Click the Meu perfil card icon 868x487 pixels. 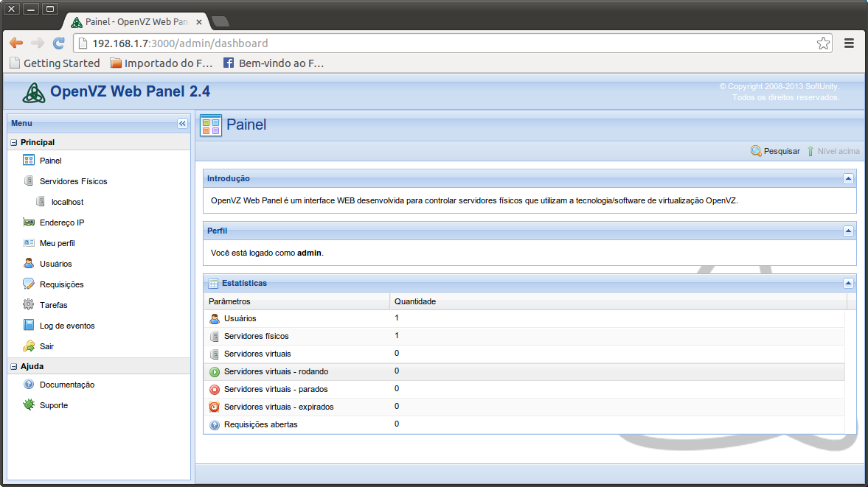pos(29,242)
